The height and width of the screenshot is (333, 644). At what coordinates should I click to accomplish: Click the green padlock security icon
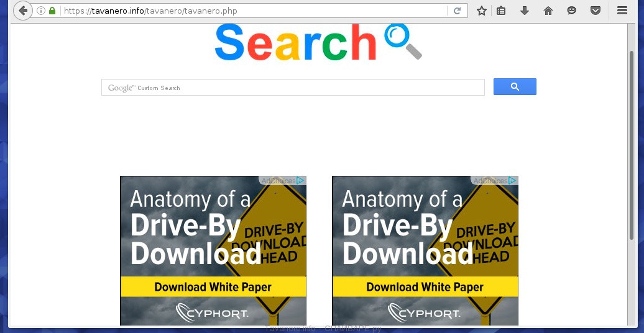[52, 11]
